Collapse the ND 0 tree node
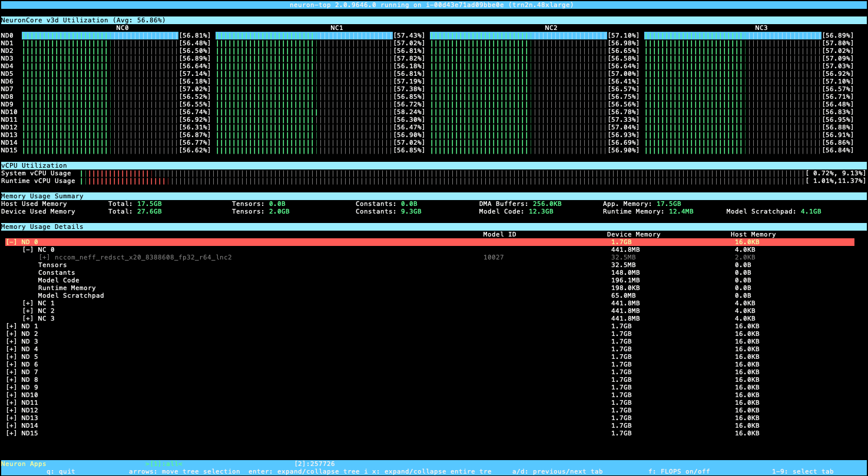868x476 pixels. [x=12, y=242]
